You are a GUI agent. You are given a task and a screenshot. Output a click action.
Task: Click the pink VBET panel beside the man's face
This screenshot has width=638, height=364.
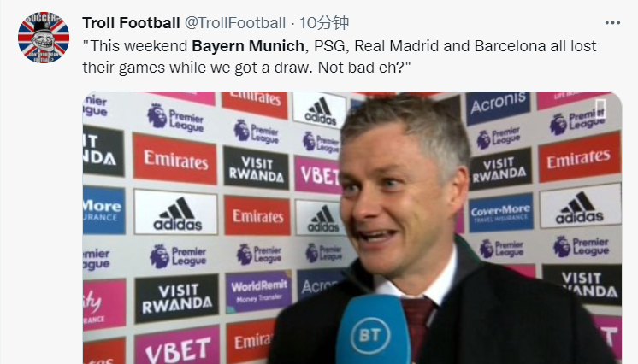318,175
